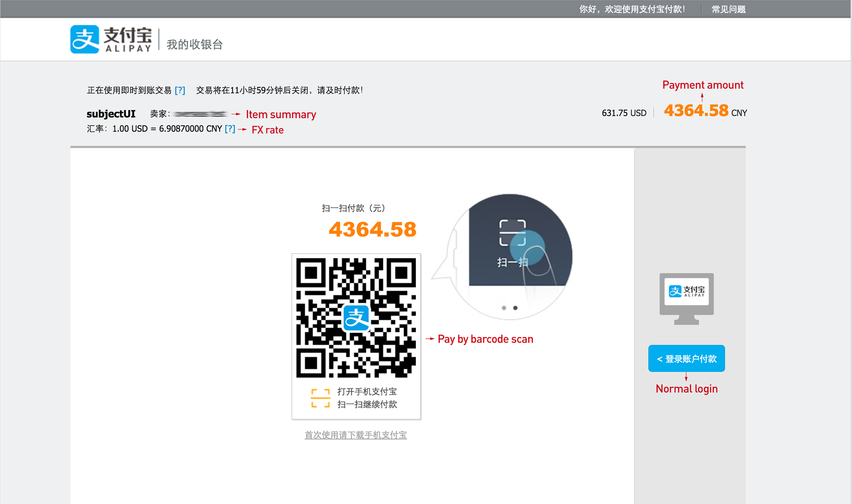This screenshot has width=852, height=504.
Task: Click 登录账户付款 button to log in
Action: 686,358
